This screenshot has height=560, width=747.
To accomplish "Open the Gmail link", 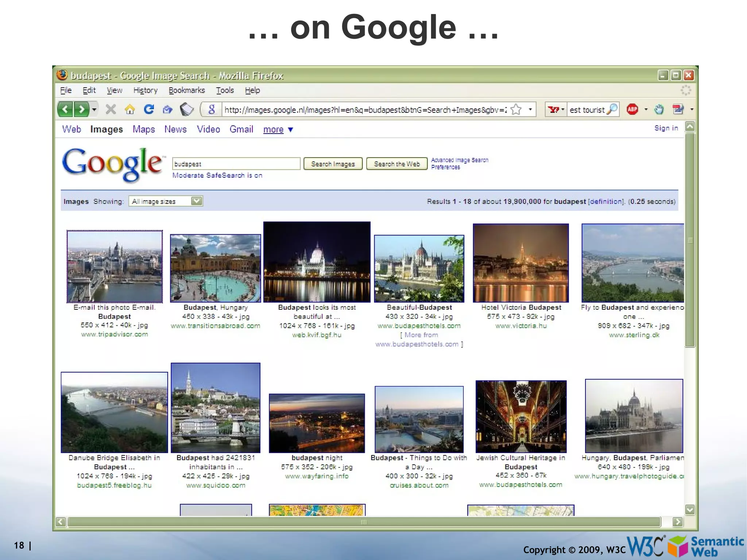I will click(x=241, y=129).
